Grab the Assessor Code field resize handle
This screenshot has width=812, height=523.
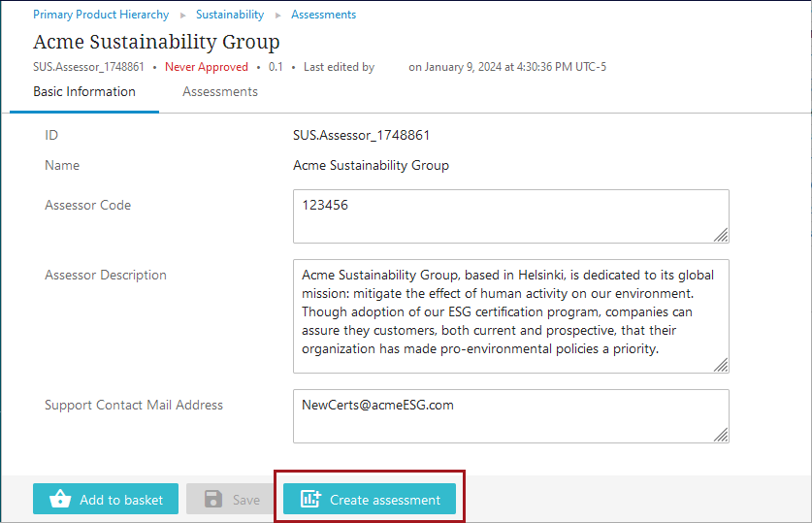click(721, 235)
